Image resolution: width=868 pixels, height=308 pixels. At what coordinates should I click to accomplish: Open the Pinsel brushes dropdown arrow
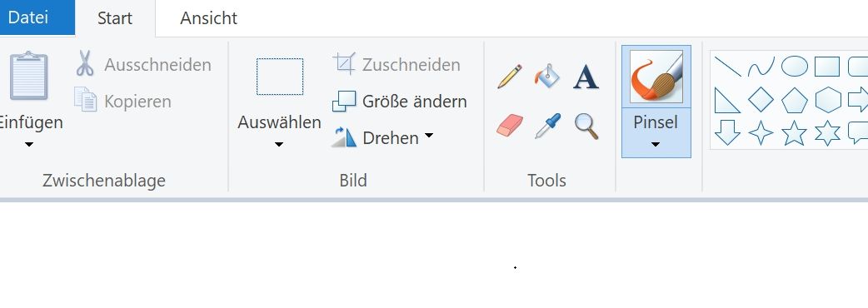pyautogui.click(x=656, y=145)
